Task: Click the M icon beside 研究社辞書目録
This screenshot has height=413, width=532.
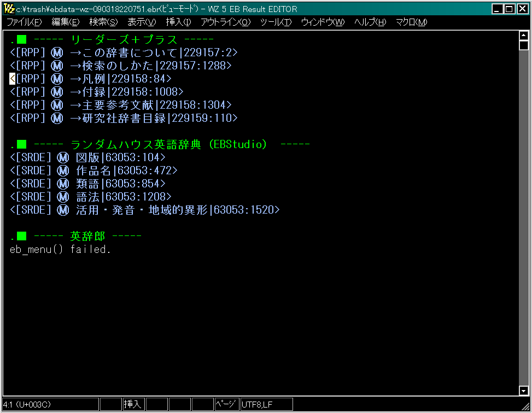Action: click(x=57, y=118)
